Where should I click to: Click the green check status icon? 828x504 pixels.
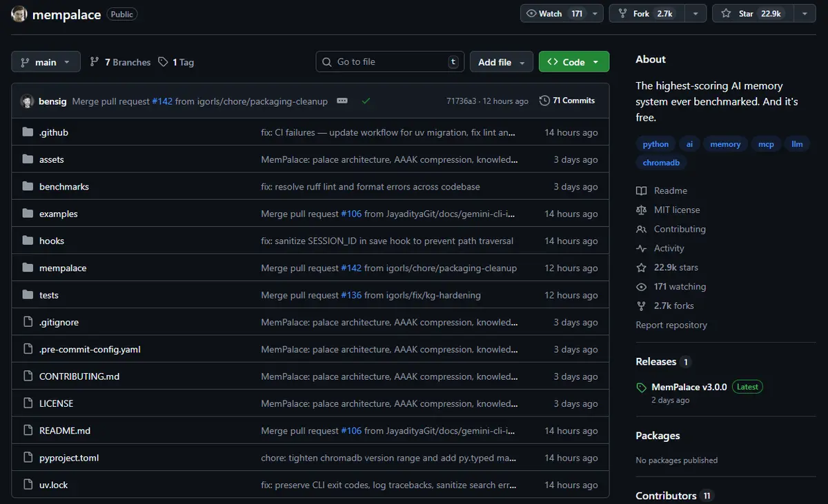tap(366, 101)
